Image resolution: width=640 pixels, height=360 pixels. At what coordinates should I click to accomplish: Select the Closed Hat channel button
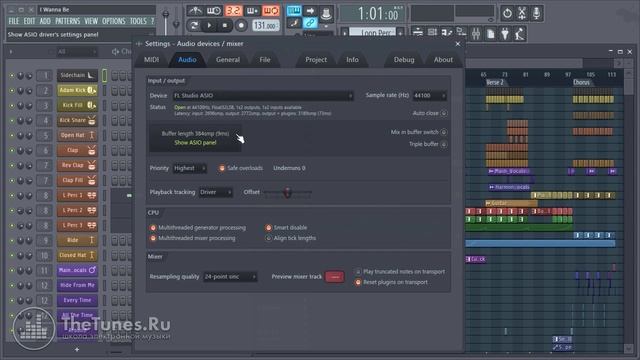(x=77, y=255)
